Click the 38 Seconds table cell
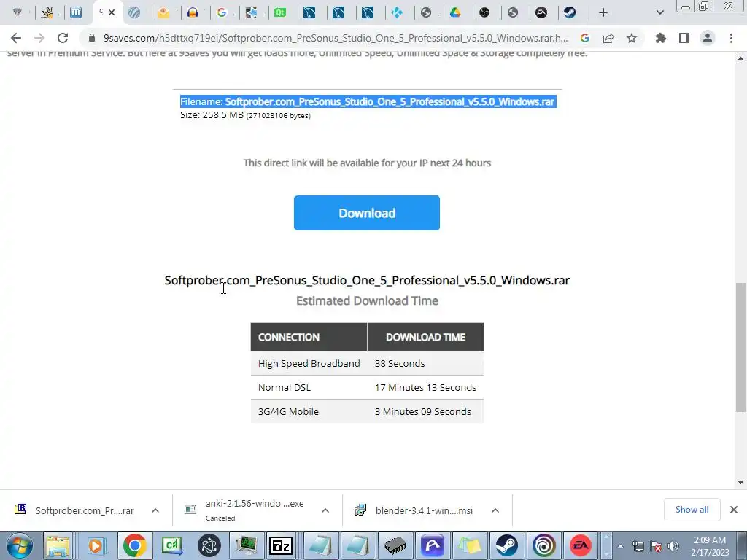 (x=425, y=363)
